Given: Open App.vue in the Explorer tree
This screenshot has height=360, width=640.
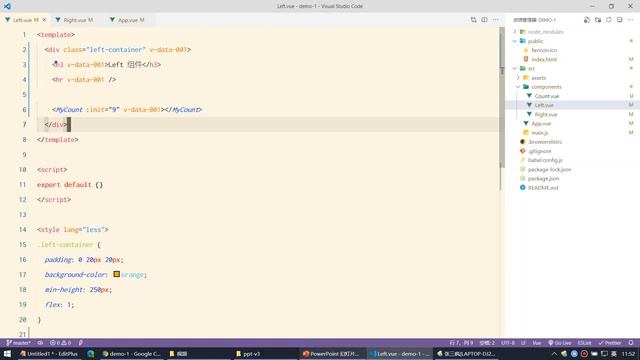Looking at the screenshot, I should pos(541,123).
